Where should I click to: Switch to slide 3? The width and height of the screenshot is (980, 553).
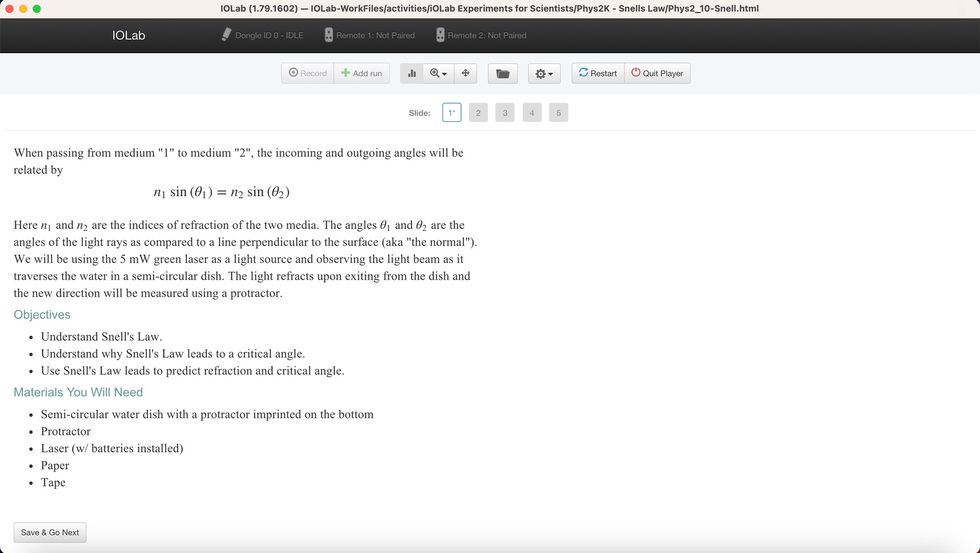click(x=505, y=112)
